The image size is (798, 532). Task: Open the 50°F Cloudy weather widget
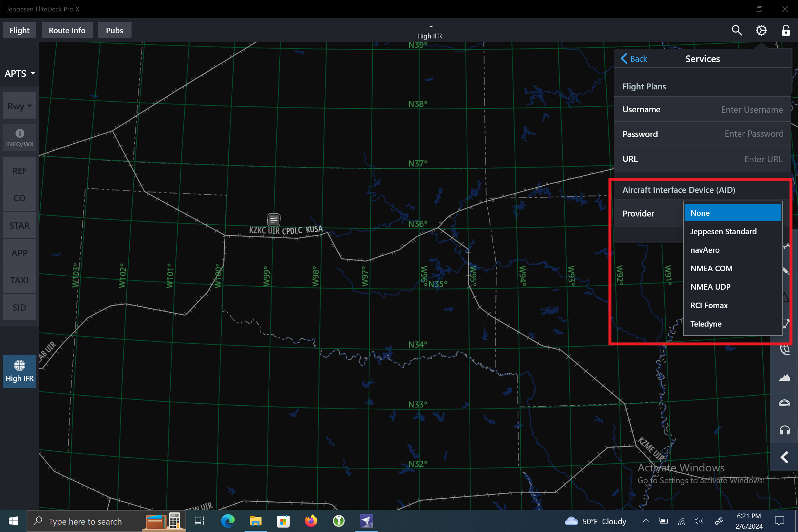point(596,521)
